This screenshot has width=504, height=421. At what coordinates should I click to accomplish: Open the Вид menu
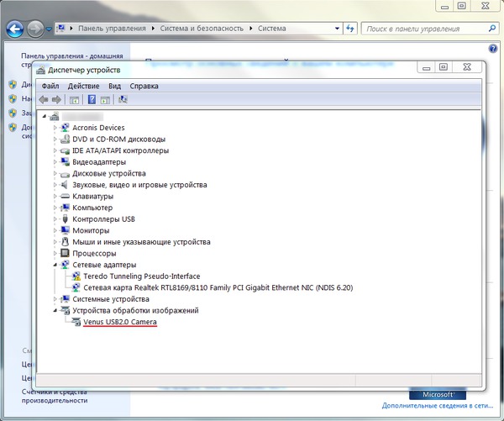click(114, 86)
